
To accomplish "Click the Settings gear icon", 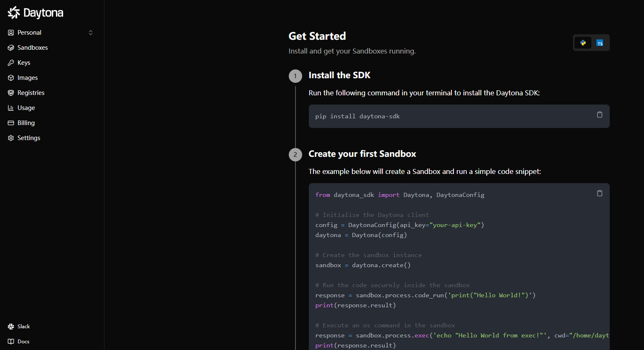I will click(x=11, y=138).
